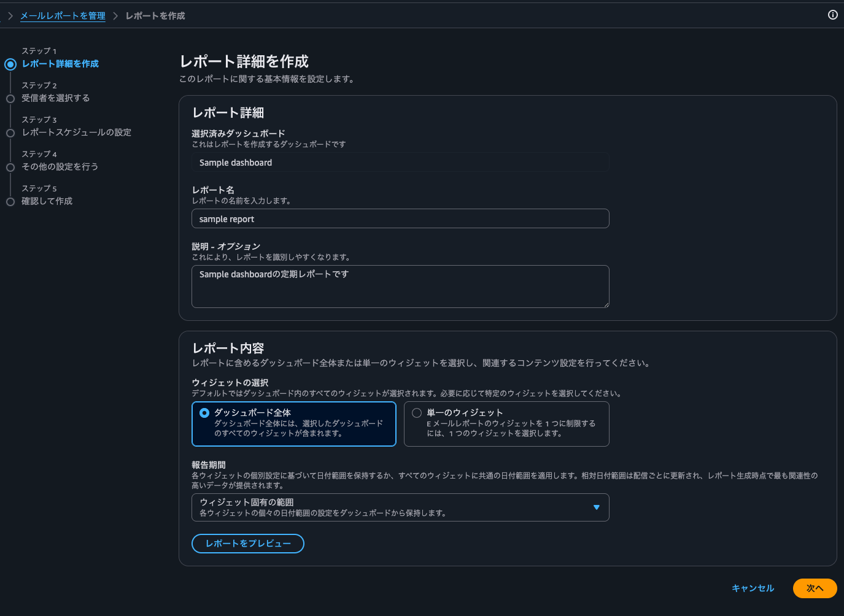844x616 pixels.
Task: Click the step 5 確認して作成 indicator circle
Action: point(10,201)
